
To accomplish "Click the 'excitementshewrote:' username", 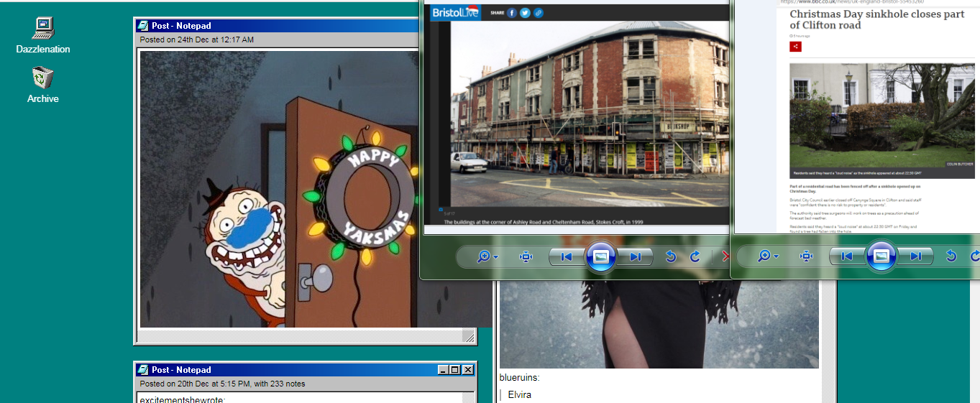I will coord(183,399).
